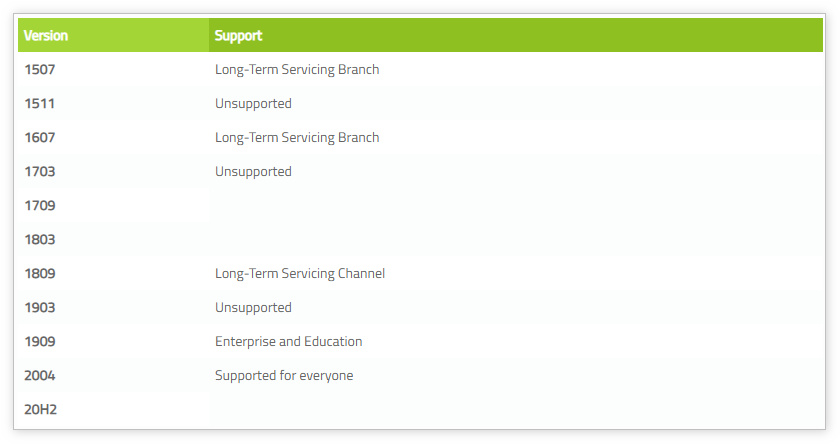Click Enterprise and Education support text

point(288,342)
